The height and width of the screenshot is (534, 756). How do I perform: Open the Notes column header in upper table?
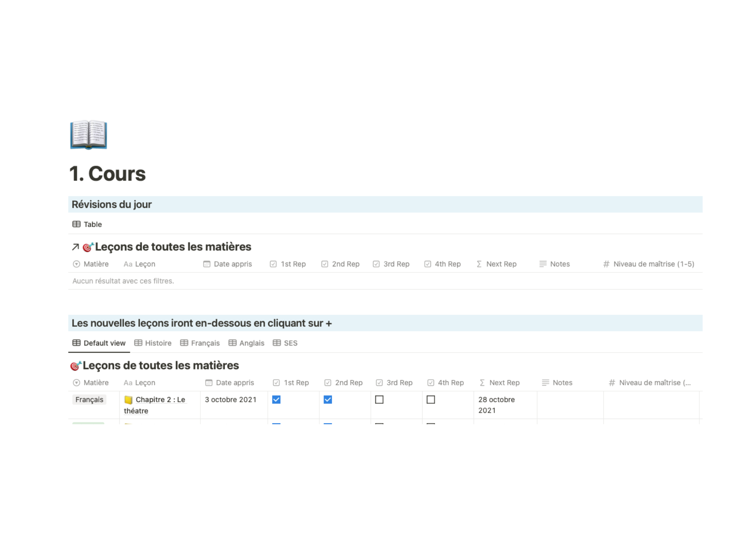pyautogui.click(x=554, y=264)
